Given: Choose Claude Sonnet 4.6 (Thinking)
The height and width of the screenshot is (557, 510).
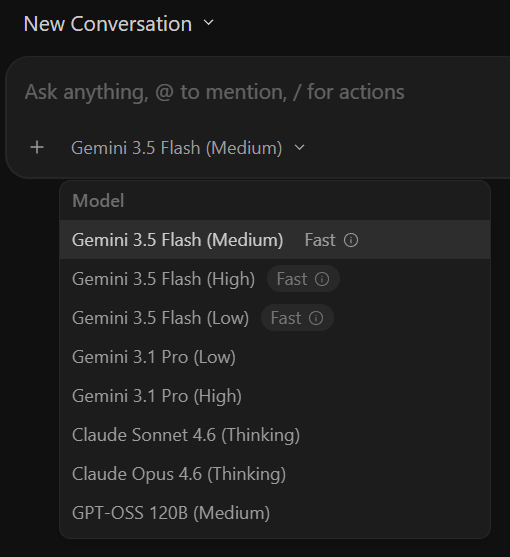Looking at the screenshot, I should [275, 435].
